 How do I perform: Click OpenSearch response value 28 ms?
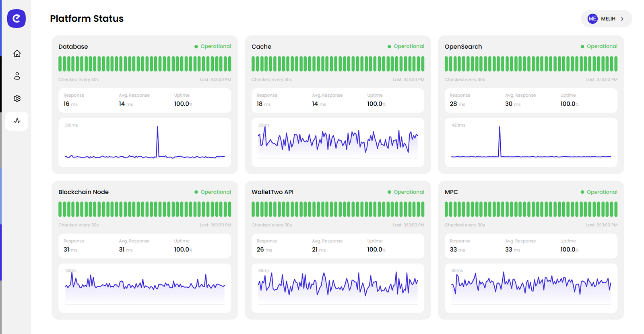[x=457, y=104]
